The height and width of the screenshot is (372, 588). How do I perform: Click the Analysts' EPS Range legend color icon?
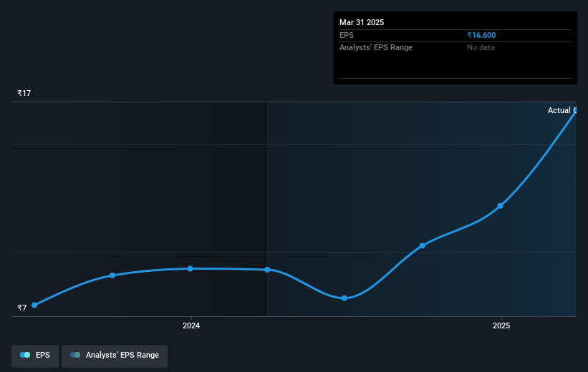tap(75, 355)
